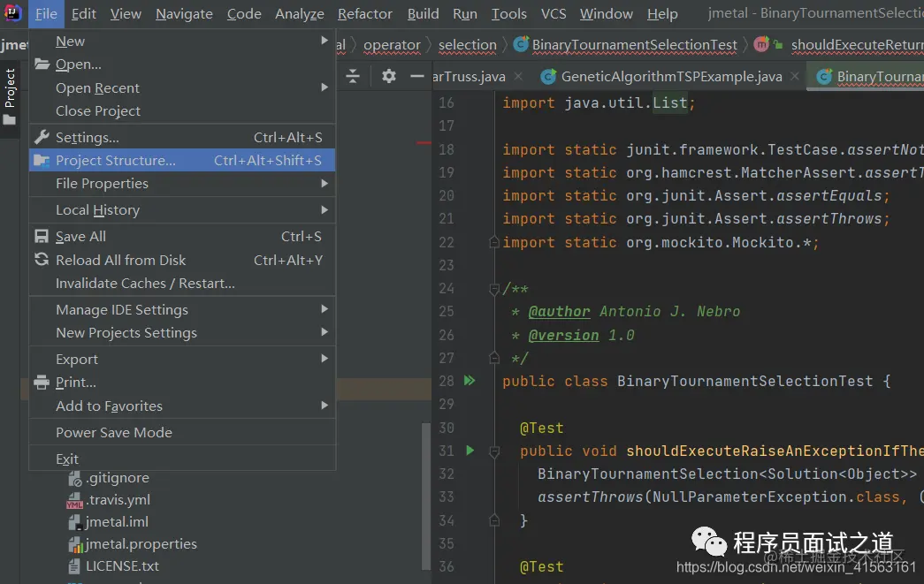The height and width of the screenshot is (584, 924).
Task: Hide the project panel with minus icon
Action: tap(417, 76)
